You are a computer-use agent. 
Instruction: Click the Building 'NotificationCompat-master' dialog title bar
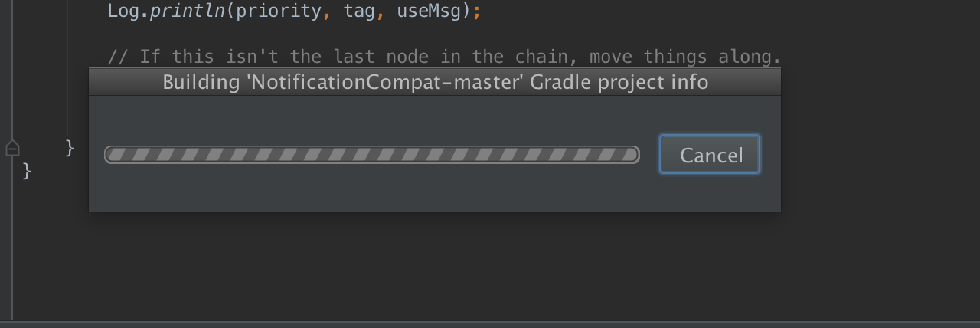click(435, 82)
